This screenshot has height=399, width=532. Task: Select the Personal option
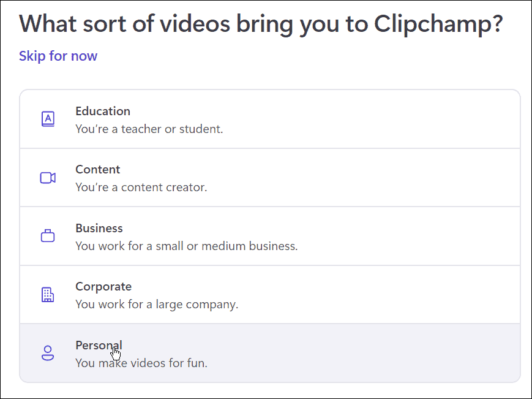tap(269, 353)
